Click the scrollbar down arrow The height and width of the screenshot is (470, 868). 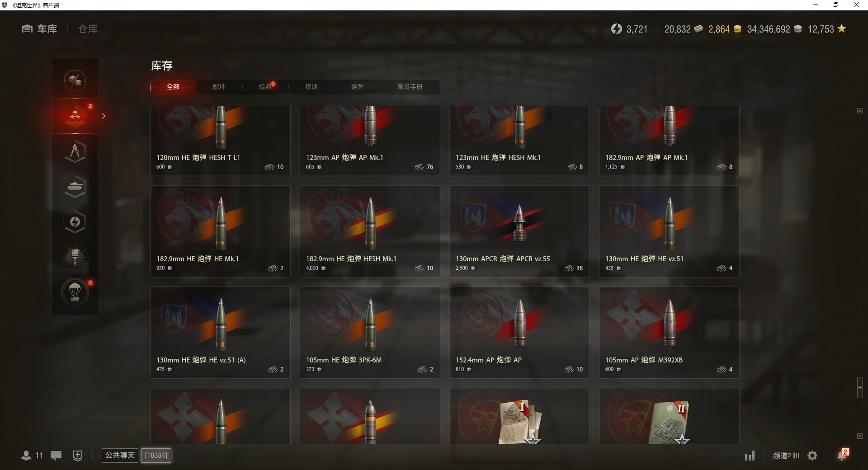coord(860,436)
